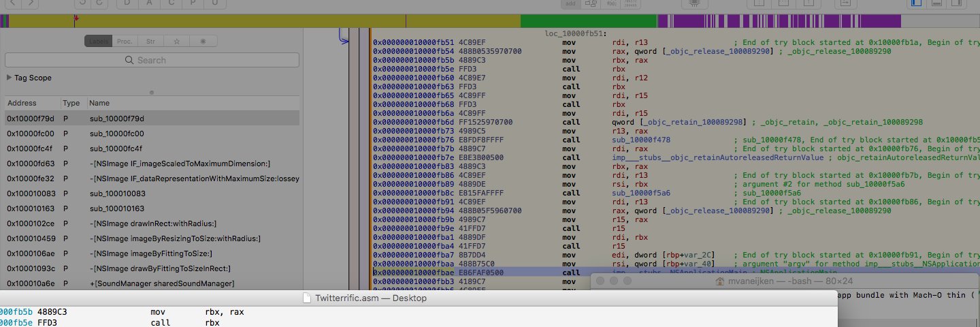Select highlighted line at 0x000000010000fbae
Screen dimensions: 980x327
point(676,272)
